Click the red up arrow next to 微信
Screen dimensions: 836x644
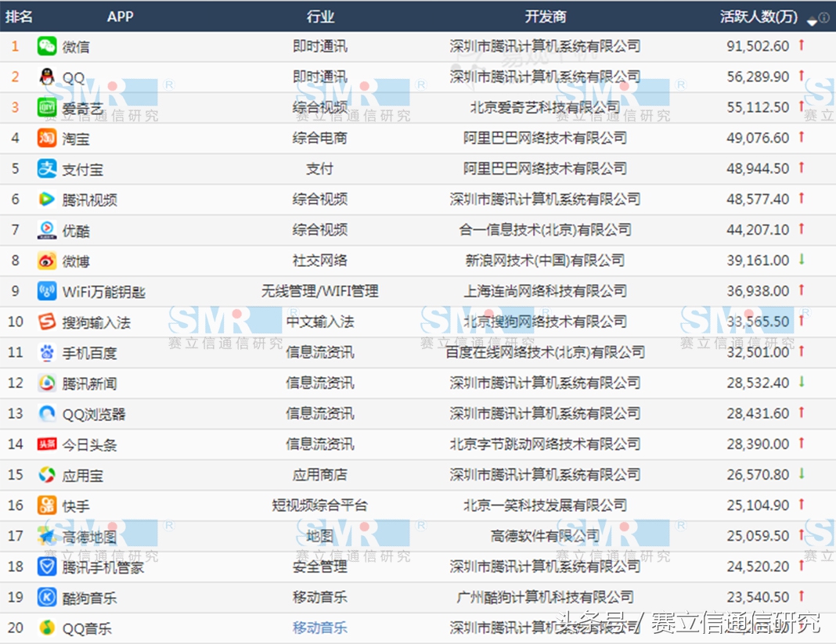coord(800,46)
